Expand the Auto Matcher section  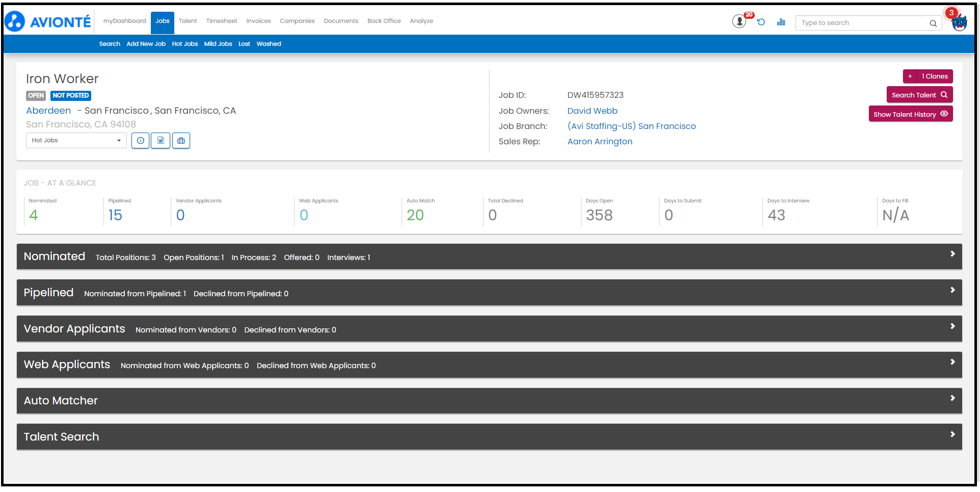(x=489, y=401)
